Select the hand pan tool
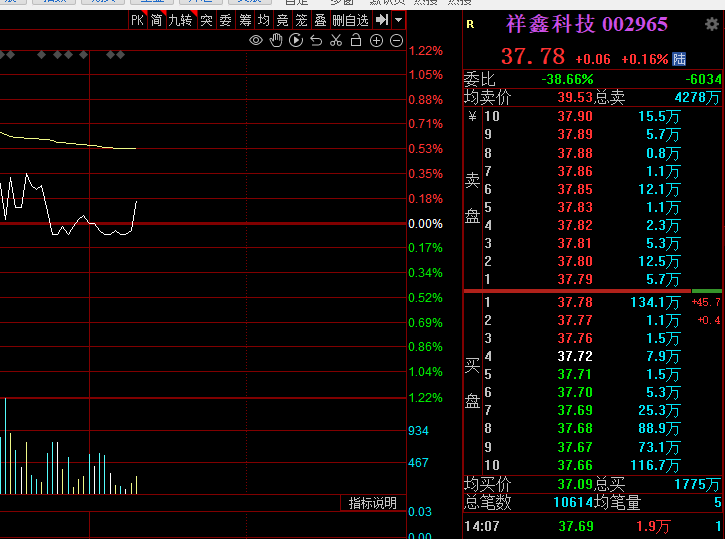The width and height of the screenshot is (725, 539). [276, 40]
